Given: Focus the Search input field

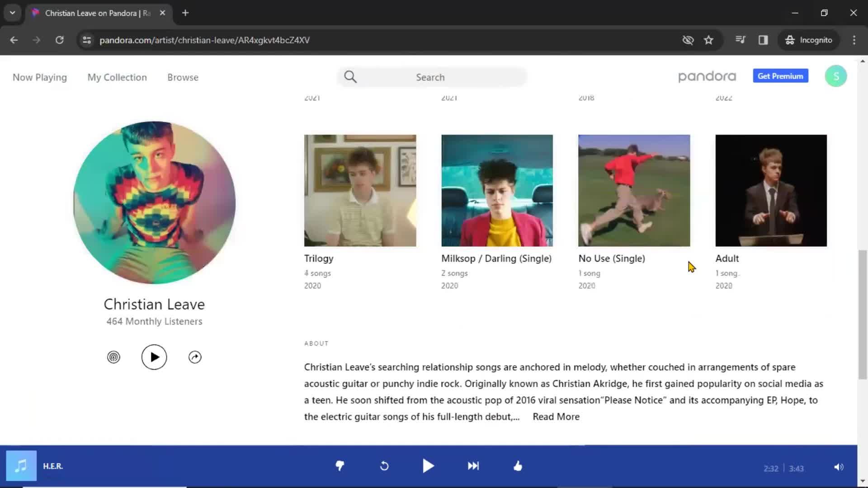Looking at the screenshot, I should [432, 77].
